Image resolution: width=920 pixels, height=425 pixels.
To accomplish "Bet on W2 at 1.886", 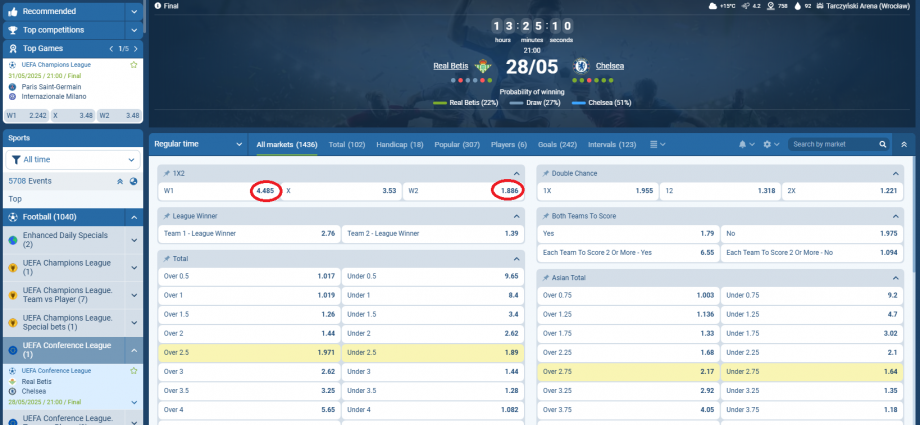I will pyautogui.click(x=464, y=191).
